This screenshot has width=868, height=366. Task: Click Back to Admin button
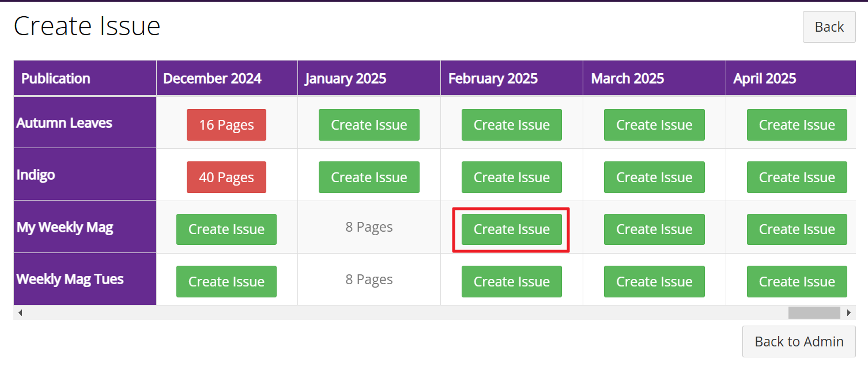(799, 341)
